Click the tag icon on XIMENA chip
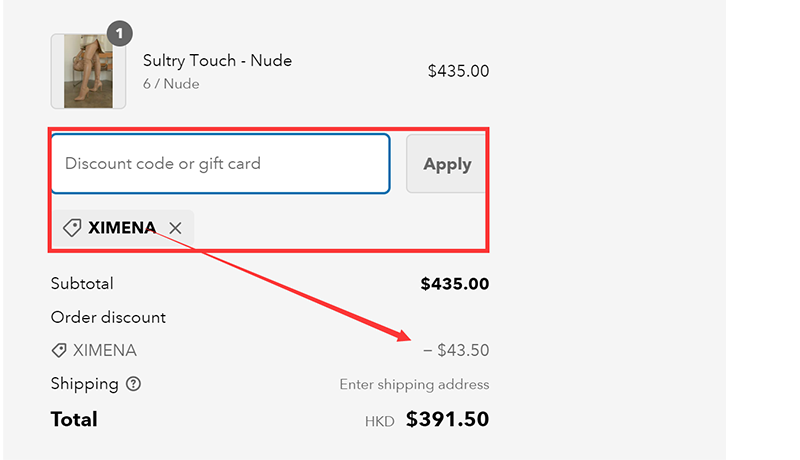Viewport: 800px width, 460px height. (x=72, y=228)
